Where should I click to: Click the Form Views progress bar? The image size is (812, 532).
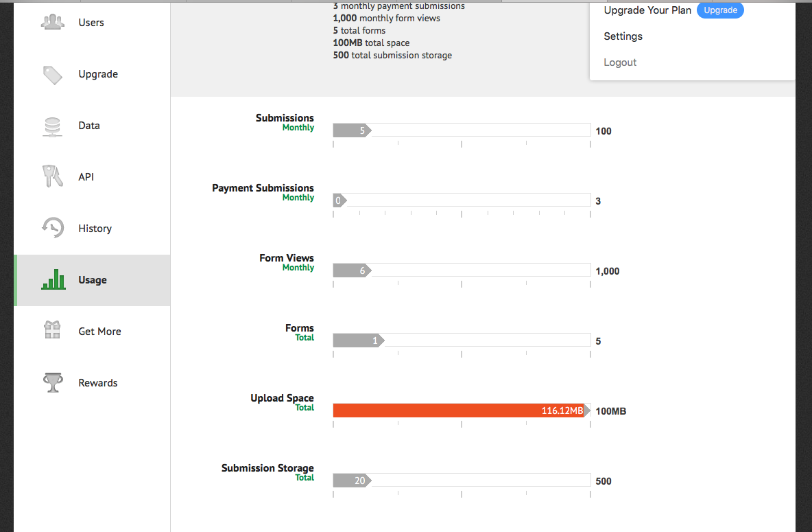pyautogui.click(x=461, y=270)
